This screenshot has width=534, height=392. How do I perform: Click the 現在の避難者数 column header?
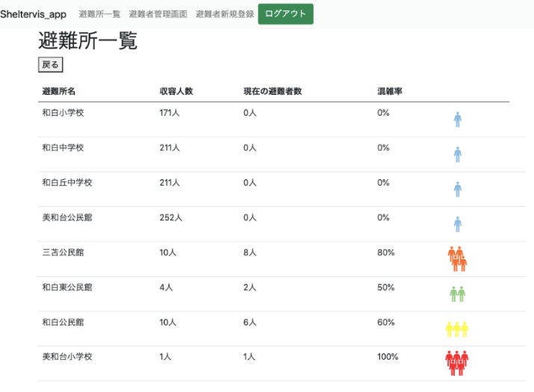click(273, 91)
